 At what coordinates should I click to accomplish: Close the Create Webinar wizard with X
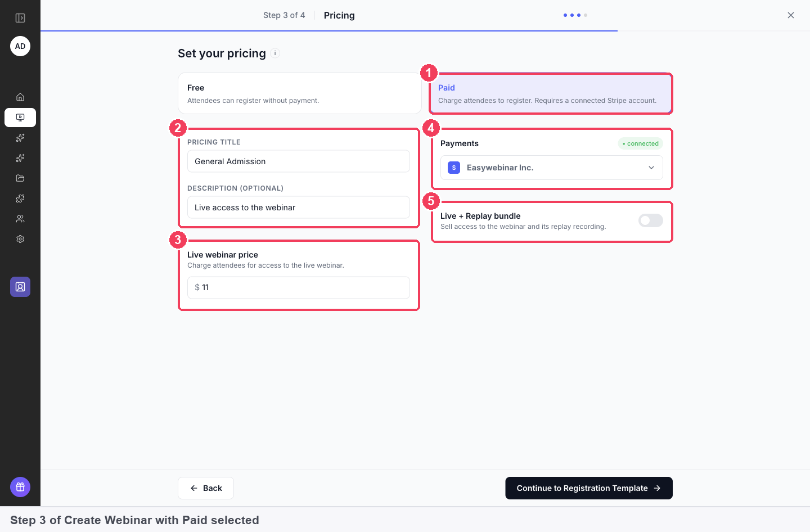[x=791, y=15]
